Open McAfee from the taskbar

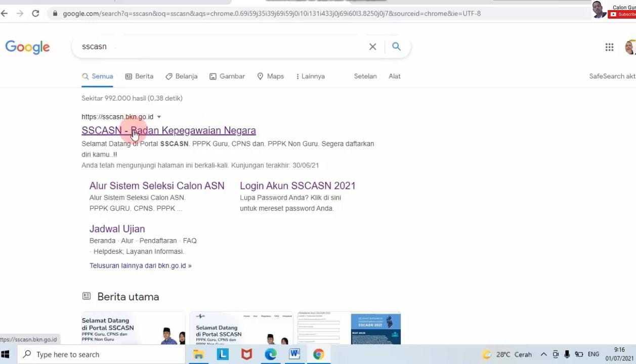click(x=246, y=354)
